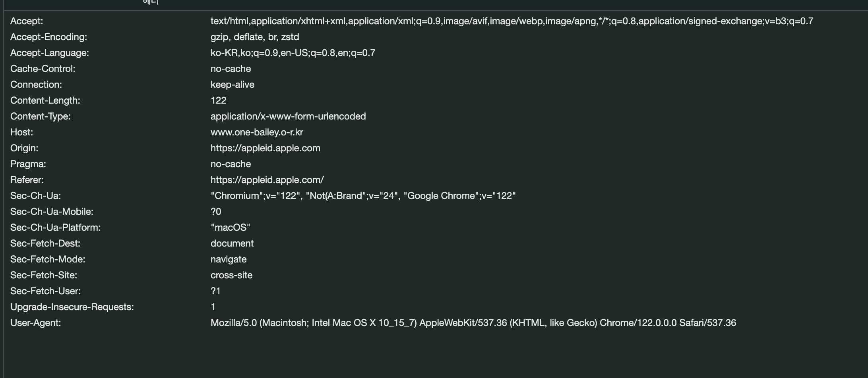Click the Sec-Fetch-Dest value document
The height and width of the screenshot is (378, 868).
(x=232, y=243)
